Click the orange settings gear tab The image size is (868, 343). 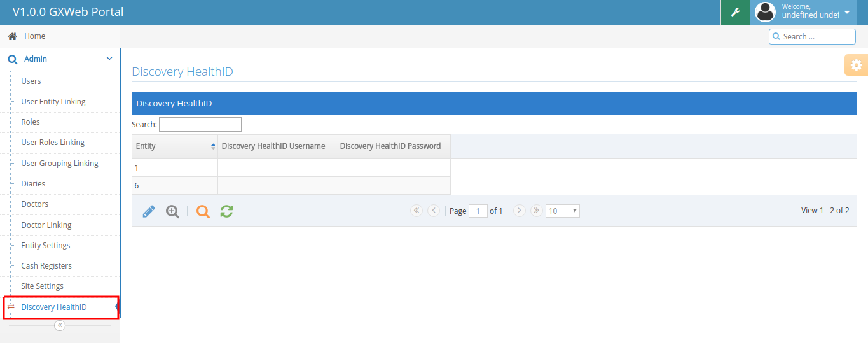pos(856,65)
